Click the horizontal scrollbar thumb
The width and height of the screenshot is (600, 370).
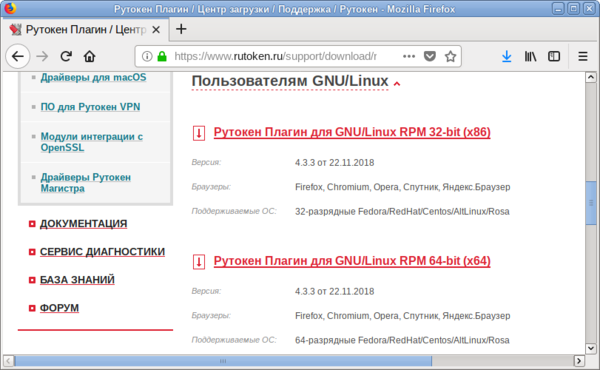tap(223, 360)
